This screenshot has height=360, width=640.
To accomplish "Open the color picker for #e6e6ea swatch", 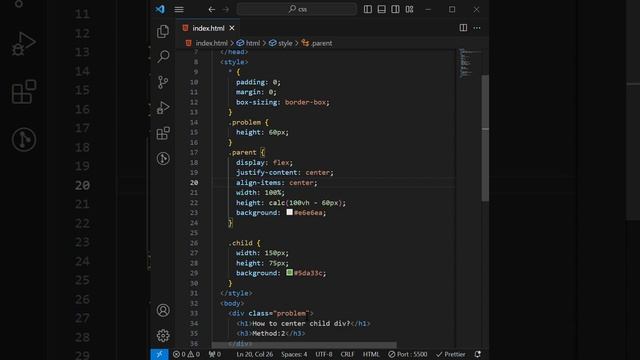I will (x=289, y=212).
